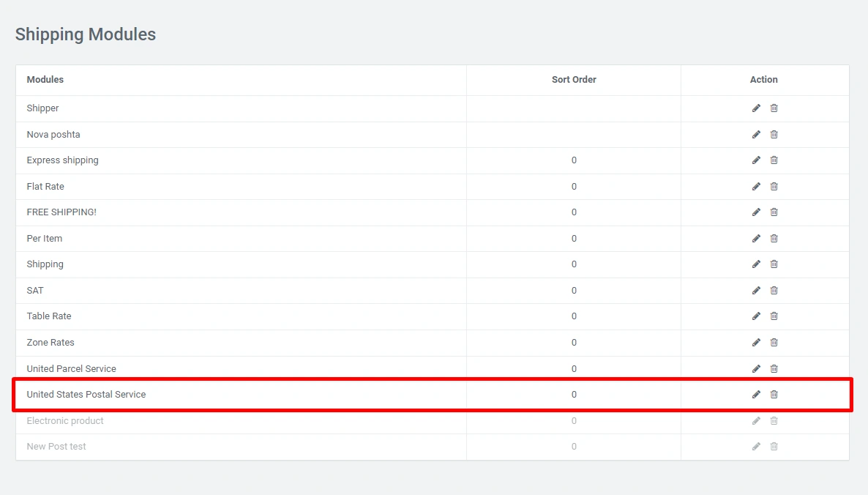Remove the Per Item module
Screen dimensions: 868x495
pos(774,239)
